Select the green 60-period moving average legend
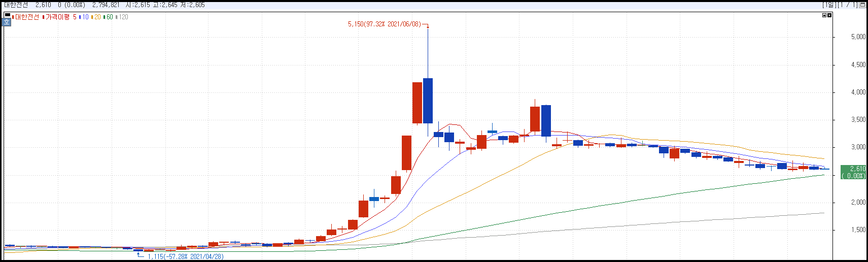The height and width of the screenshot is (262, 868). click(x=109, y=17)
